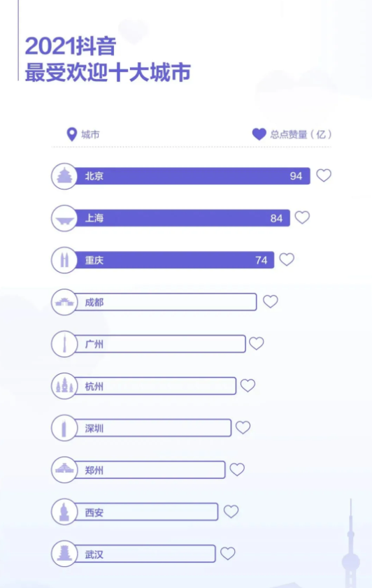This screenshot has height=588, width=372.
Task: Click the Xi'an pagoda icon
Action: 64,512
